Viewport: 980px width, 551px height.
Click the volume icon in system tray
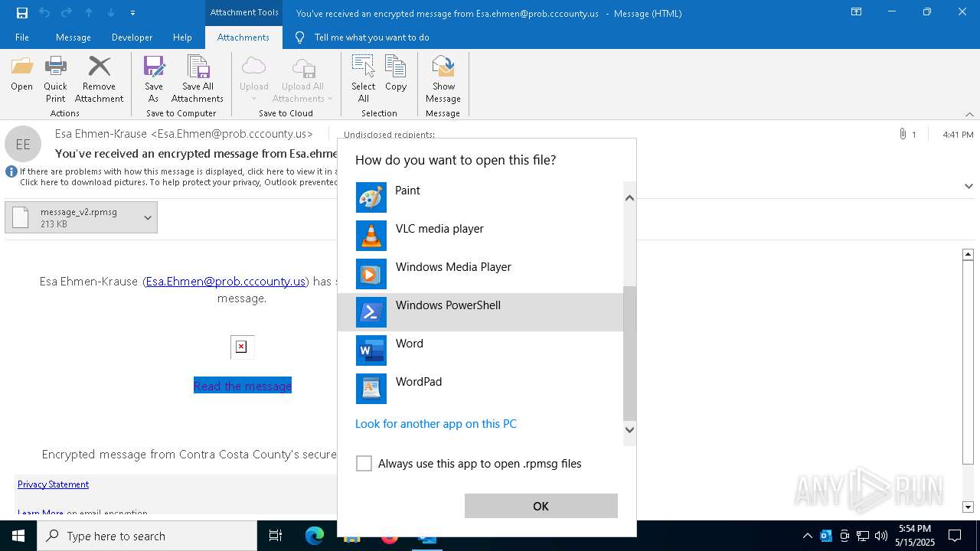tap(881, 536)
